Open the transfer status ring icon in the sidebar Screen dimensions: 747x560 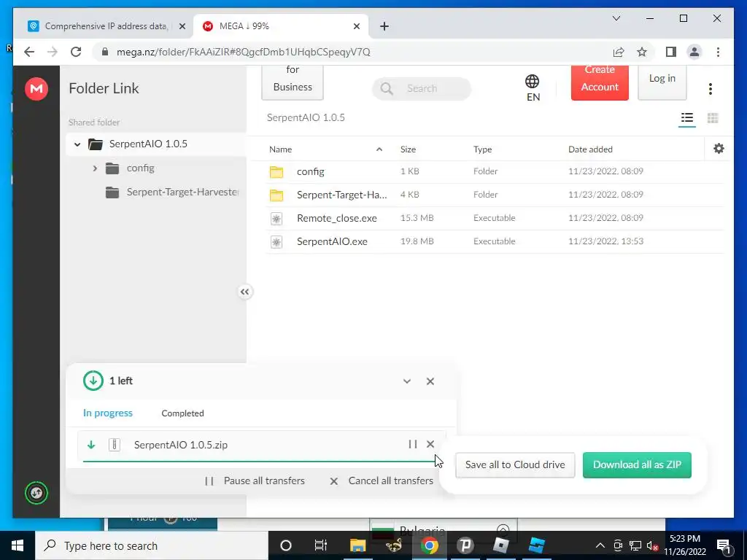coord(36,493)
